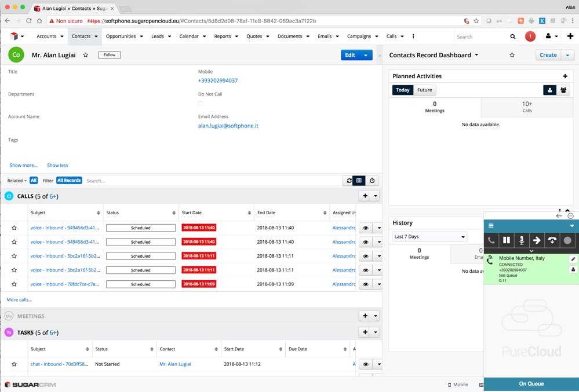Image resolution: width=579 pixels, height=392 pixels.
Task: Open the Last 7 Days history dropdown
Action: (x=429, y=237)
